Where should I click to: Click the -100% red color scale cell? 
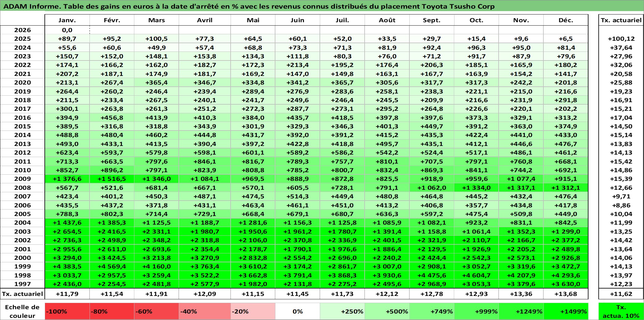[x=67, y=311]
